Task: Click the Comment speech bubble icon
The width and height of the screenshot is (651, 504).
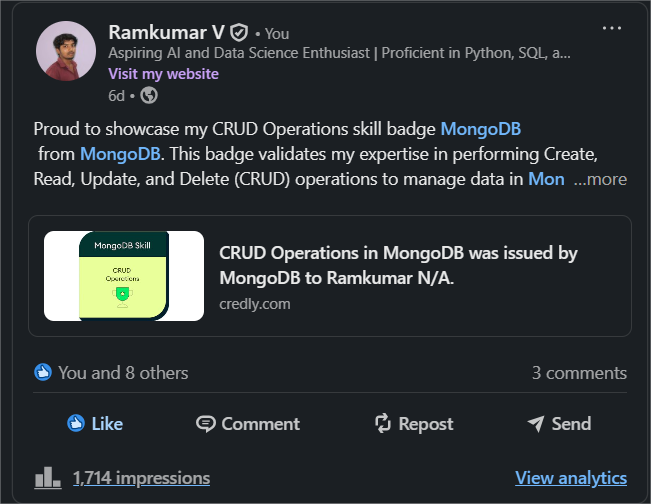Action: (206, 424)
